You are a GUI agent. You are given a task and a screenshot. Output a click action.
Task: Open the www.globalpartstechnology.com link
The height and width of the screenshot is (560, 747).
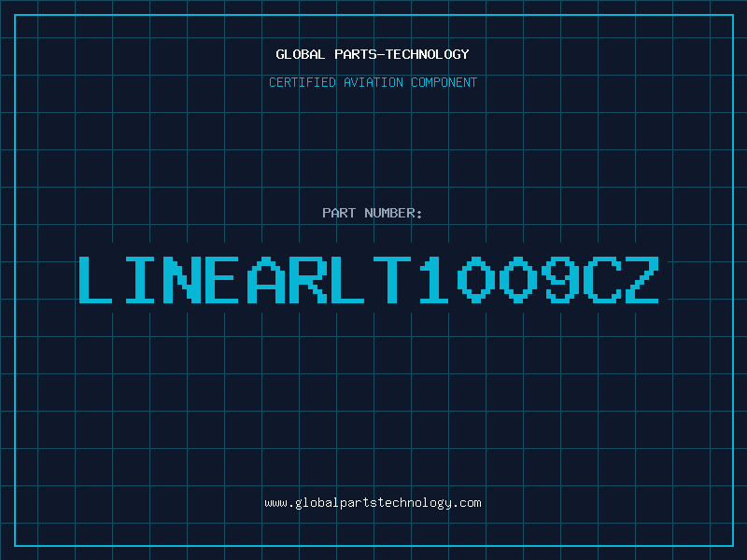373,503
